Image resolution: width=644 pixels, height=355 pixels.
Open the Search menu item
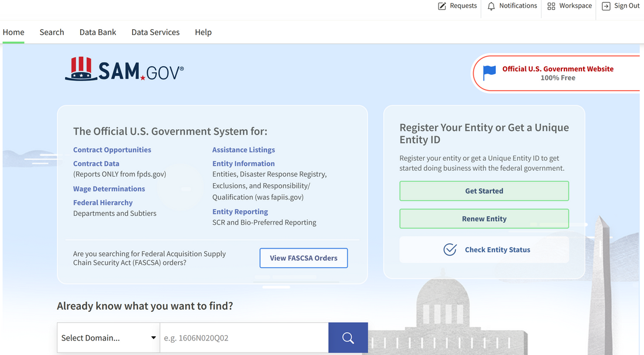[x=52, y=32]
